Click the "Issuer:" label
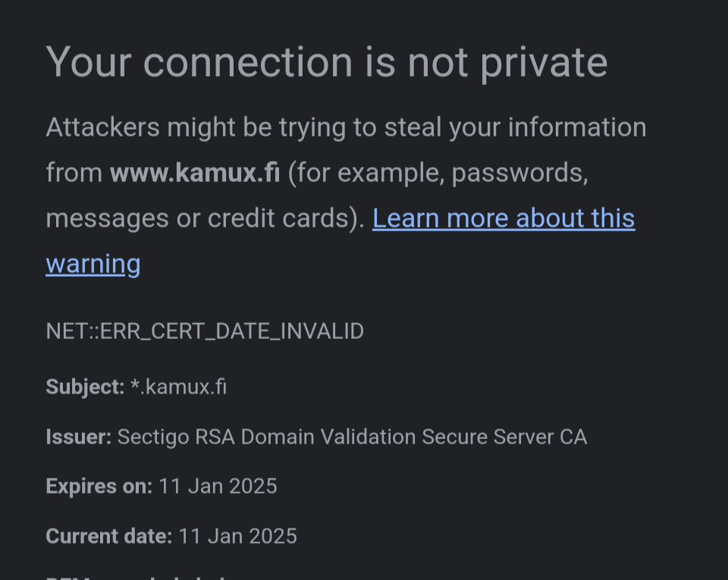The height and width of the screenshot is (580, 728). pos(78,437)
